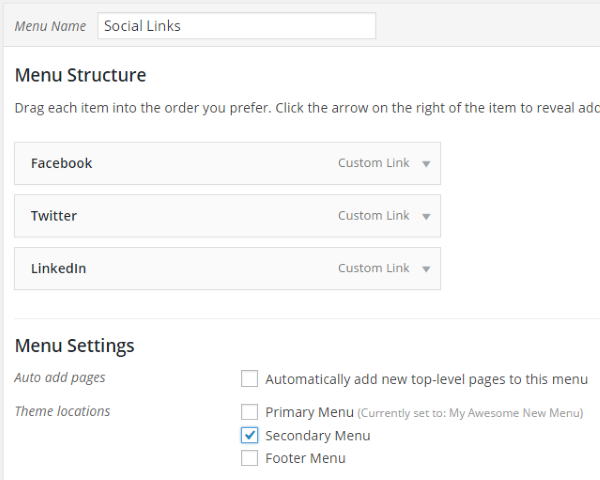Viewport: 600px width, 480px height.
Task: Select the Twitter menu item bar
Action: [227, 216]
